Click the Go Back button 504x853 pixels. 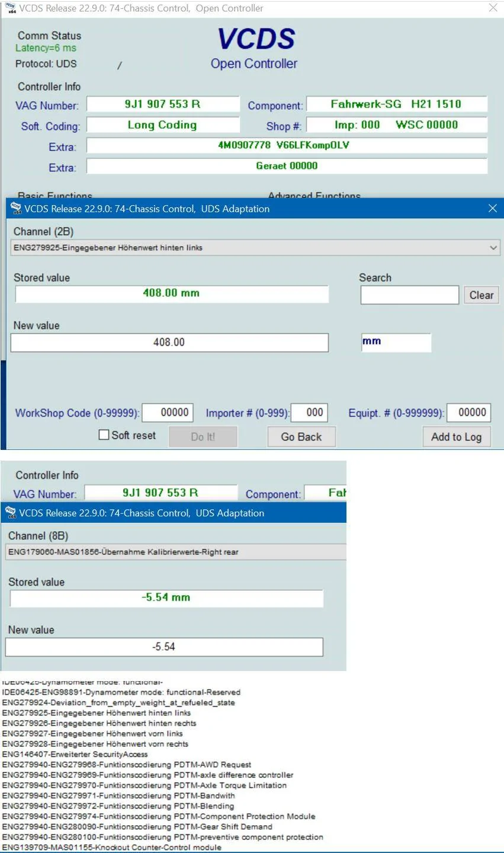pyautogui.click(x=301, y=437)
